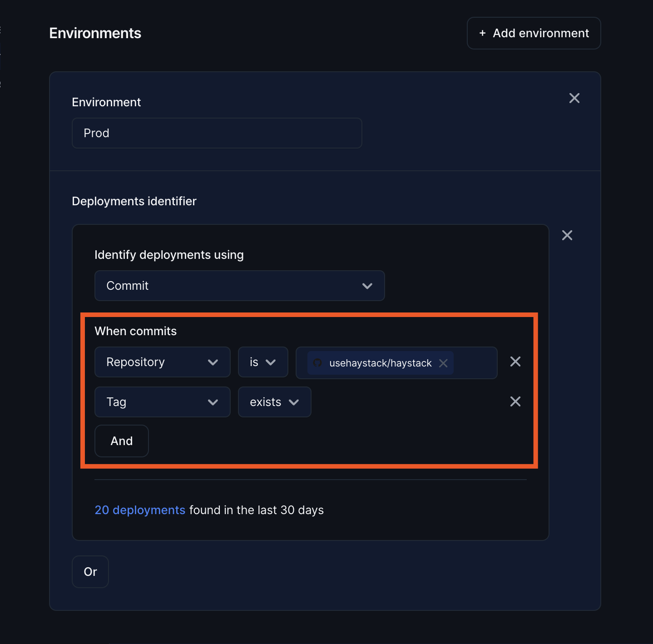
Task: Click empty space in the repository value field
Action: (x=475, y=363)
